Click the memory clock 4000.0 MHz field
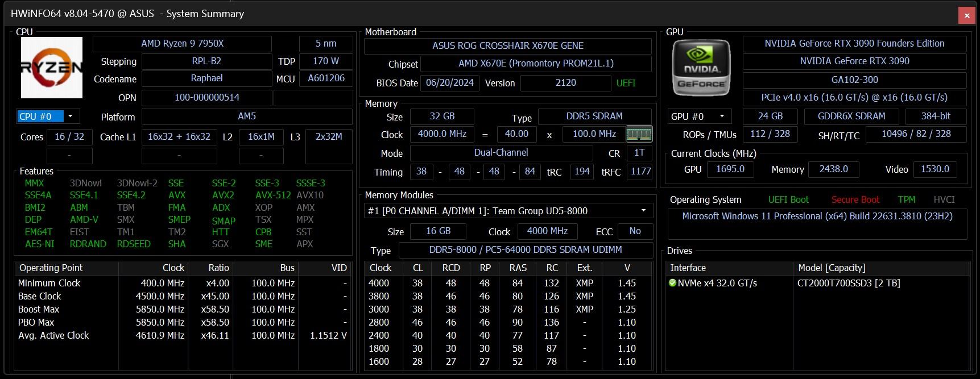 coord(442,134)
